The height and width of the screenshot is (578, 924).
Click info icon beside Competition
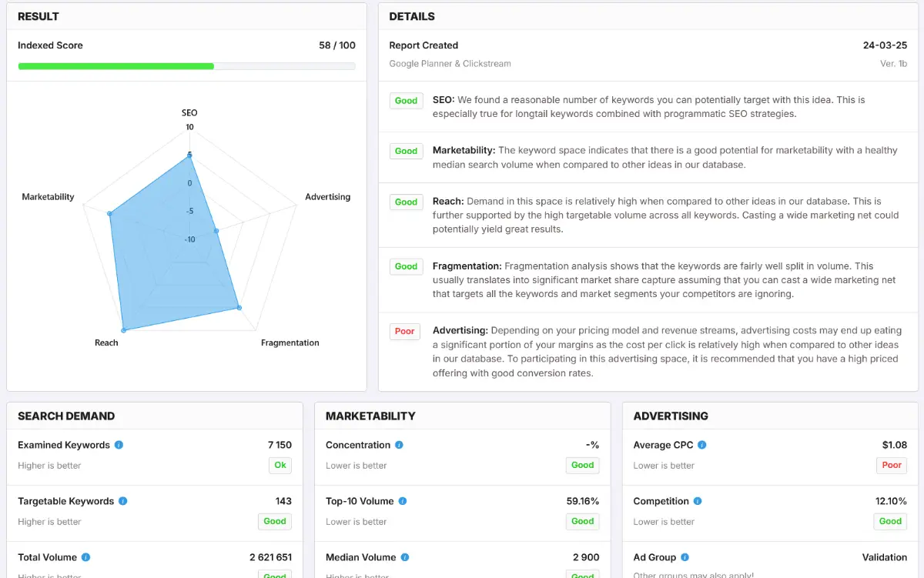pos(698,501)
